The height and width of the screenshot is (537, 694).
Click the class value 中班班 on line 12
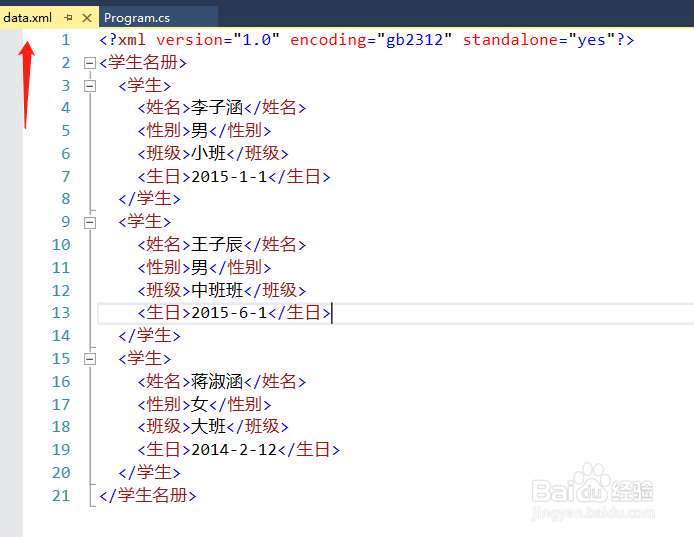click(217, 290)
